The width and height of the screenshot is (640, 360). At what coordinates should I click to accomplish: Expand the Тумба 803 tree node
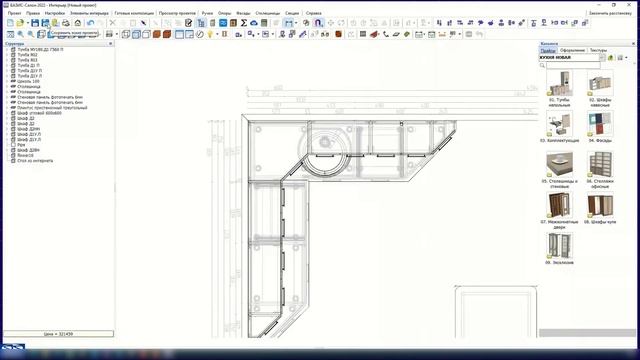pyautogui.click(x=7, y=60)
